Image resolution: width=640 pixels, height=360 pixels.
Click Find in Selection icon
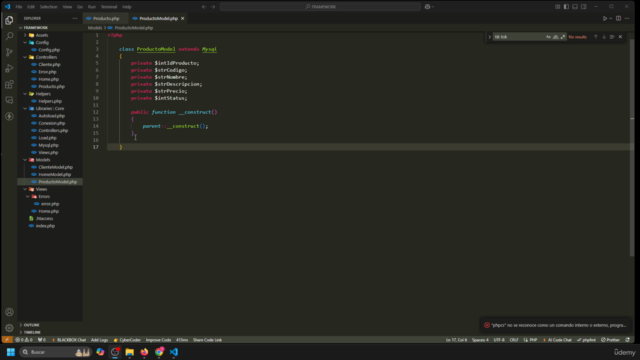(x=612, y=37)
